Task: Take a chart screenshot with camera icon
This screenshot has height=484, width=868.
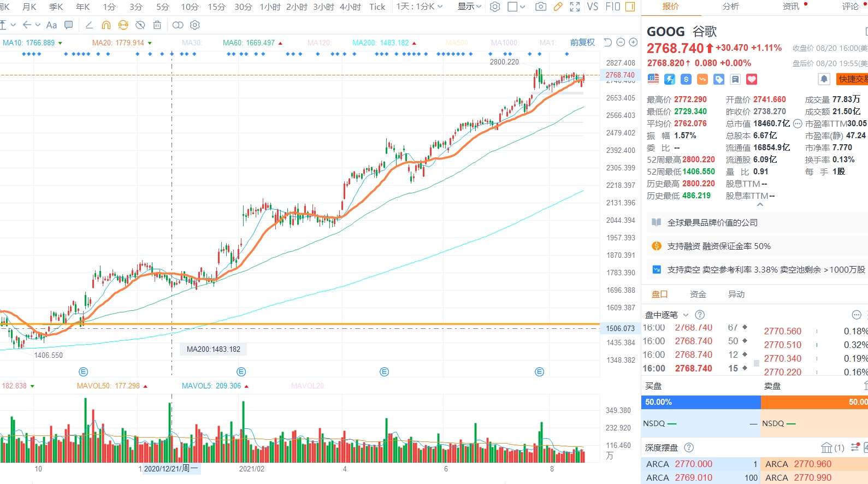Action: 541,7
